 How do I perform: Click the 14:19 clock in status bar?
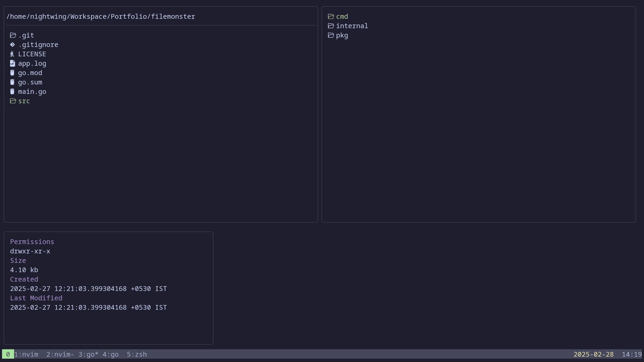coord(632,354)
